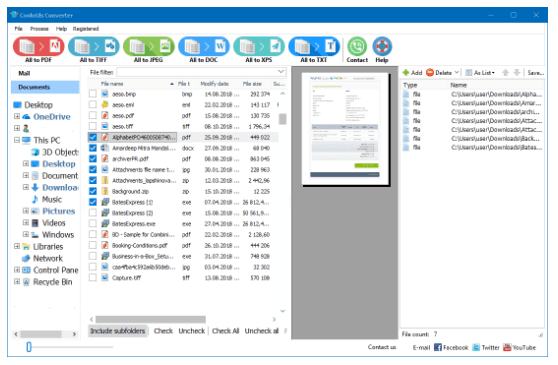
Task: Click the Check All button
Action: tap(226, 331)
